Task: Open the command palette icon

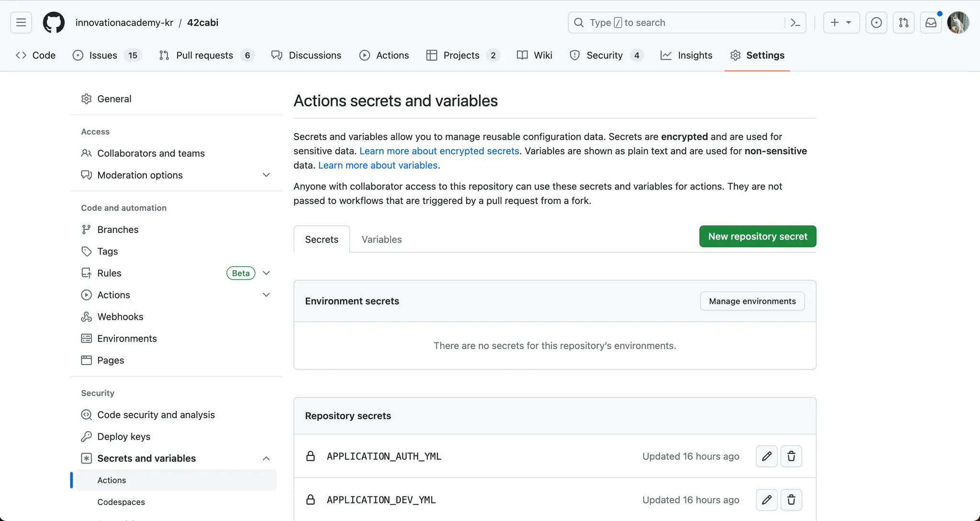Action: point(795,22)
